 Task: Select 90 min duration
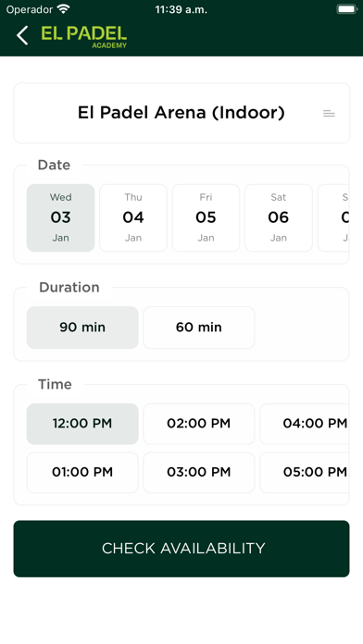(x=82, y=328)
